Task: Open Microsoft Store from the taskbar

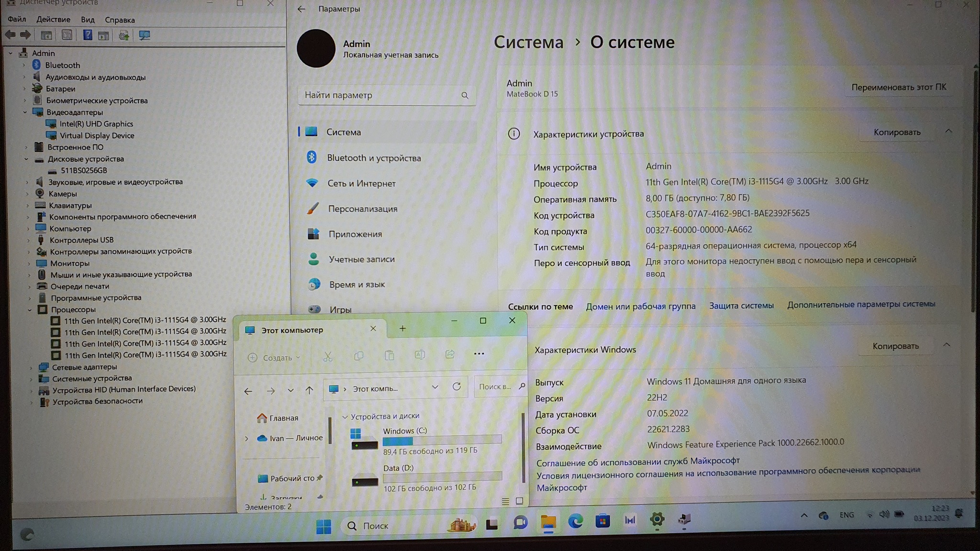Action: pos(602,521)
